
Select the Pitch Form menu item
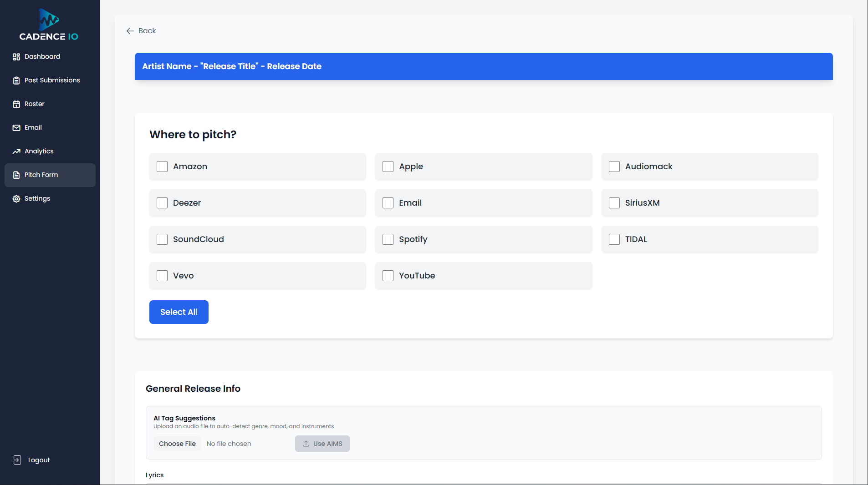[x=50, y=175]
